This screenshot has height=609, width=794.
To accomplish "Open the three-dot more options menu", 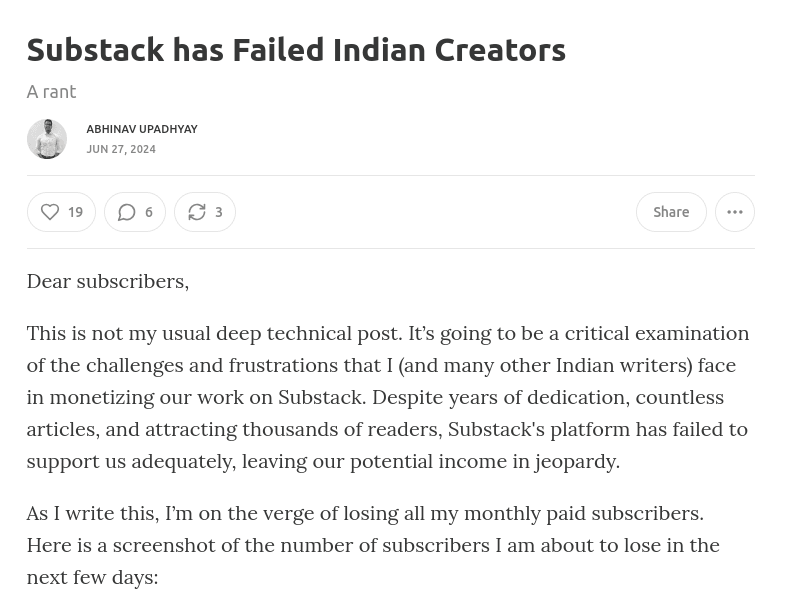I will pos(735,212).
